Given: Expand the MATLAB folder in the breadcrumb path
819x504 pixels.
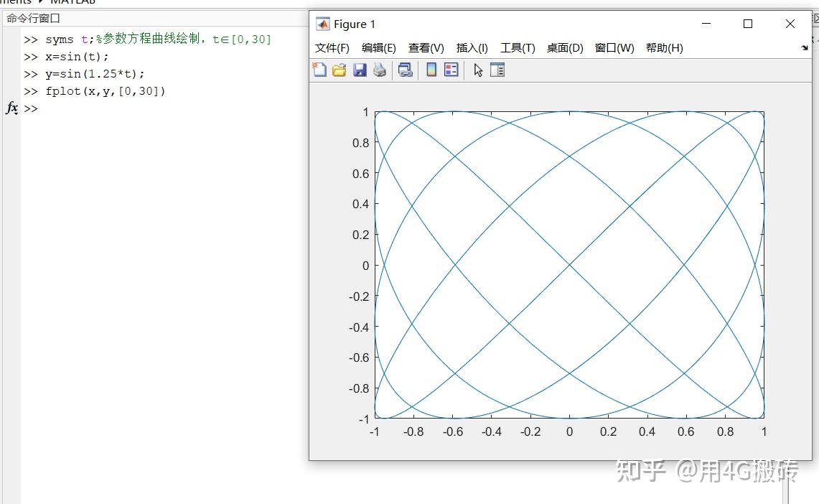Looking at the screenshot, I should click(x=72, y=3).
